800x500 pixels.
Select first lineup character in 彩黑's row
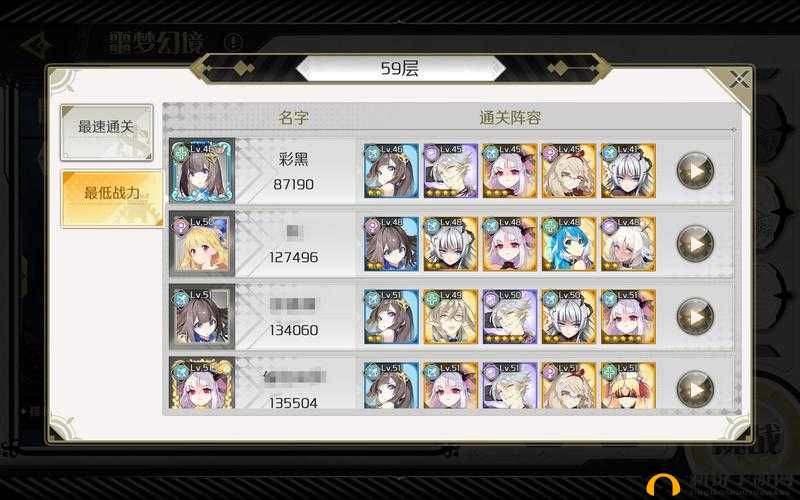click(x=391, y=171)
